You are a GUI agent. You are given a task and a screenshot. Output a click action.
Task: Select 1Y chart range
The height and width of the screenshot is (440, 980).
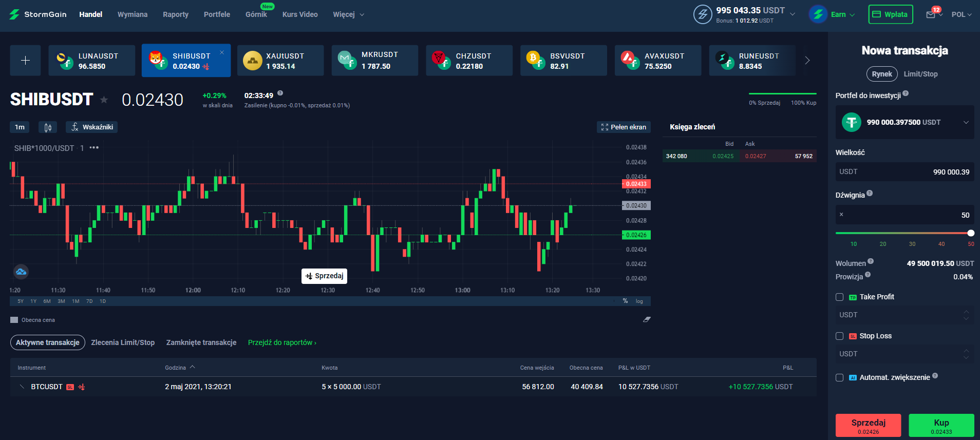pyautogui.click(x=33, y=301)
